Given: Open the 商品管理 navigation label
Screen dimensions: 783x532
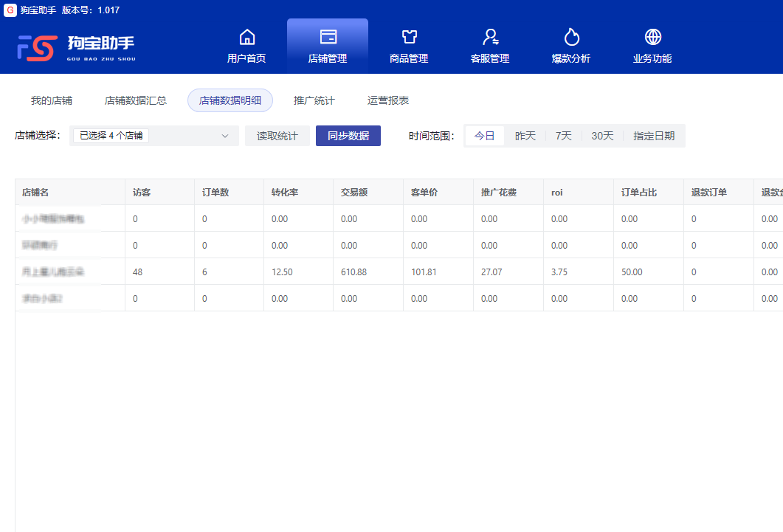Looking at the screenshot, I should click(x=409, y=58).
